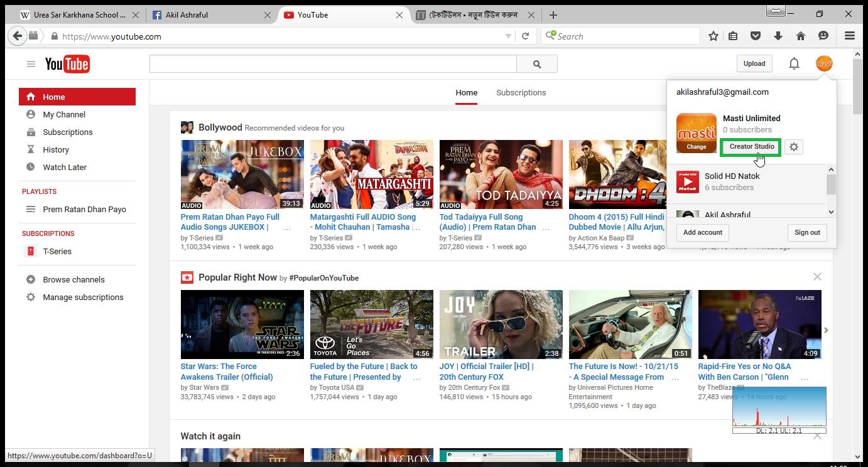Image resolution: width=868 pixels, height=467 pixels.
Task: Open options for Fueled by the Future video
Action: coord(416,378)
